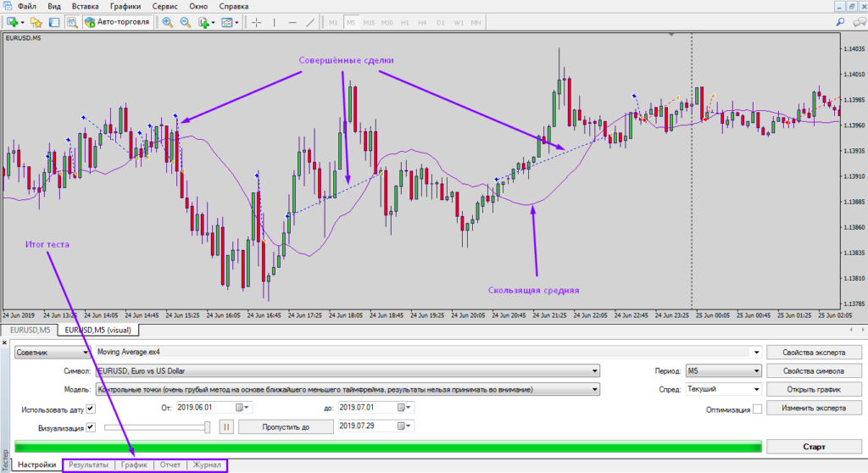Zoom out of the chart
The image size is (868, 473).
pyautogui.click(x=186, y=22)
